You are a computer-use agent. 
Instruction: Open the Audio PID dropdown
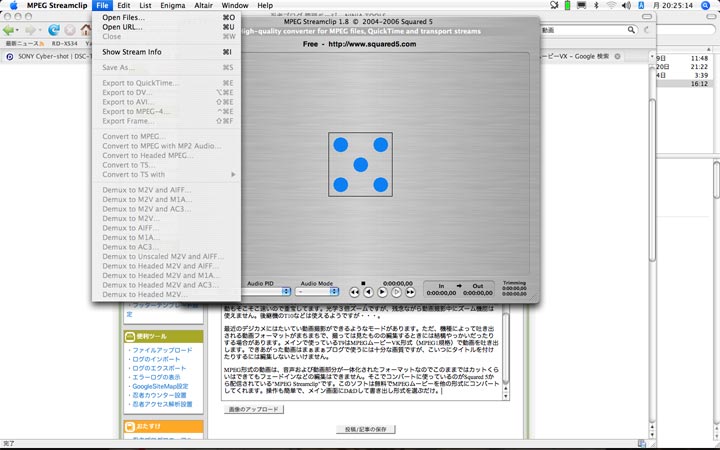click(x=266, y=292)
